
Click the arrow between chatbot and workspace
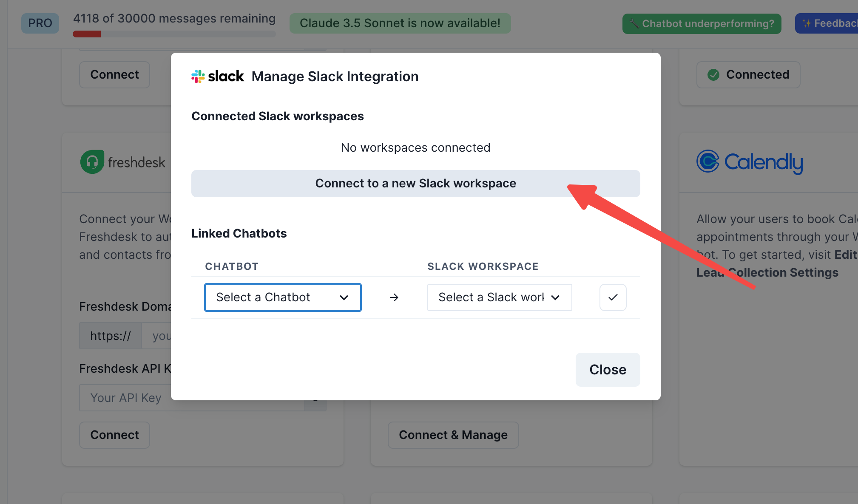(x=394, y=297)
